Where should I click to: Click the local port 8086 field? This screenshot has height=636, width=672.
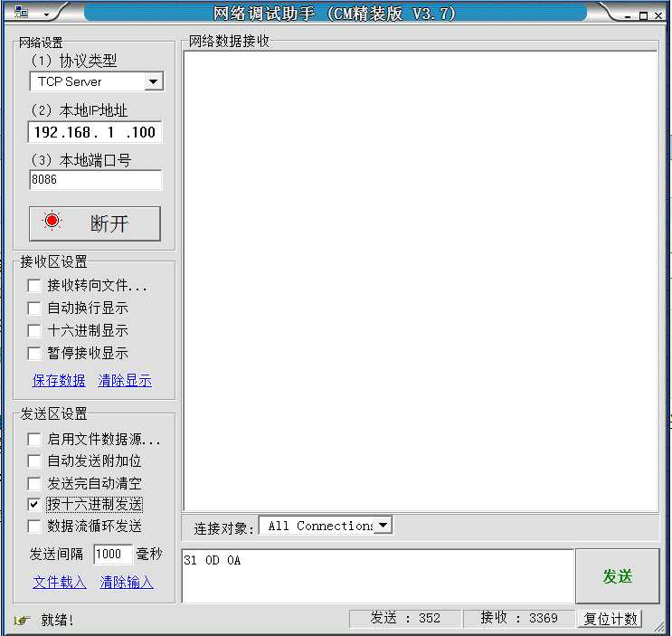[96, 179]
